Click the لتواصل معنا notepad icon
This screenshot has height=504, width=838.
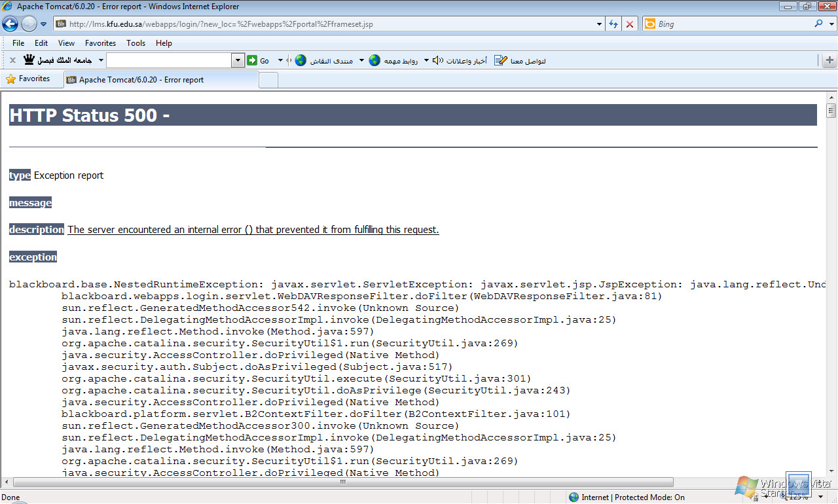(501, 60)
